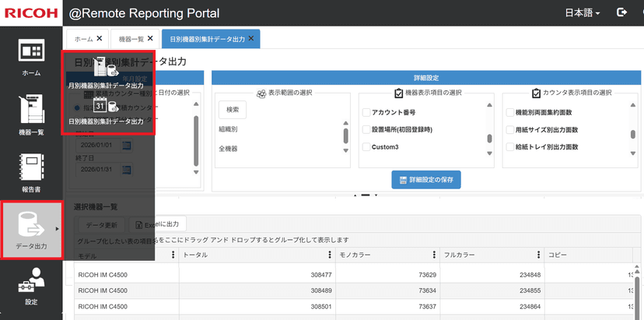Screen dimensions: 644x320
Task: Select the 指定 radio button
Action: pyautogui.click(x=77, y=107)
